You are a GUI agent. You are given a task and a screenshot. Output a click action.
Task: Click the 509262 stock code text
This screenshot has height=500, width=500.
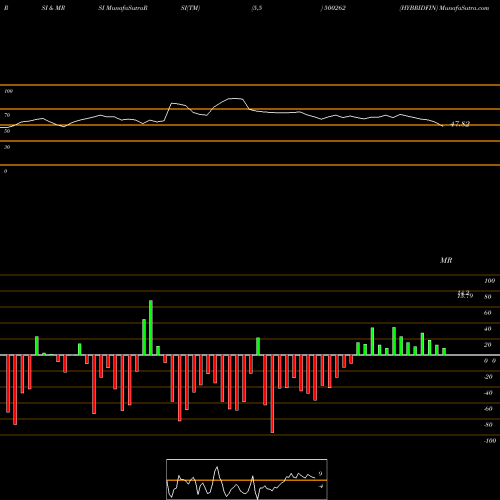(x=334, y=8)
